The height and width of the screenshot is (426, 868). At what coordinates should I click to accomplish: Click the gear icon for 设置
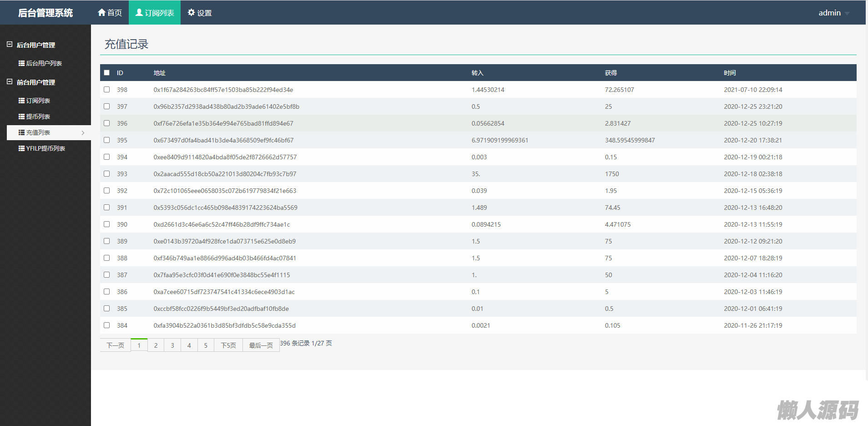tap(191, 12)
